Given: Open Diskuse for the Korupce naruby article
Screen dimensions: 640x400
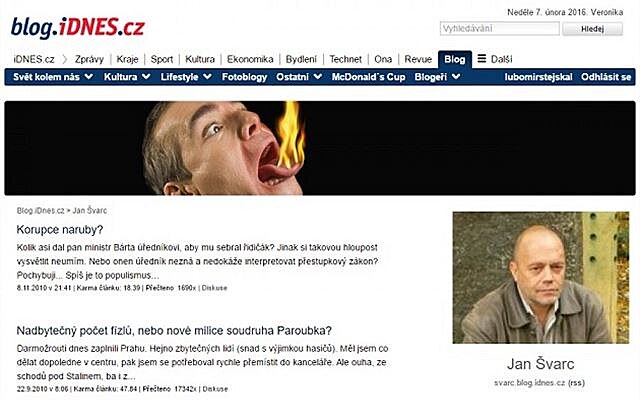Looking at the screenshot, I should (214, 288).
